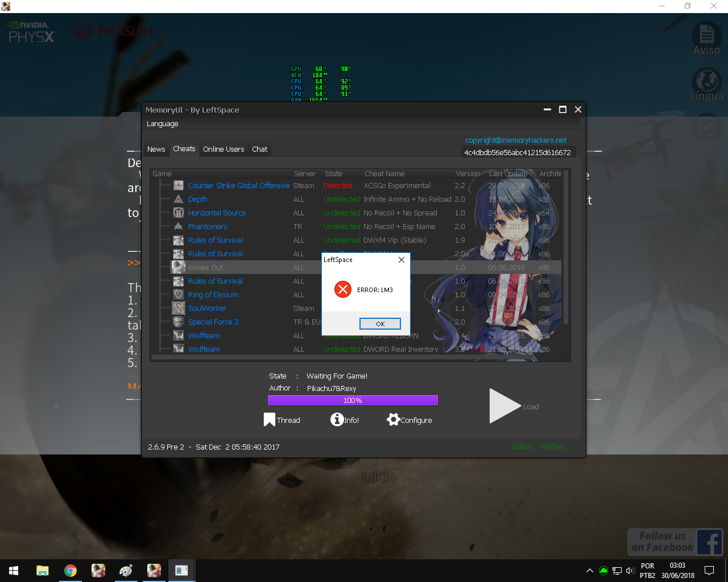This screenshot has width=728, height=582.
Task: Click the DWXM Vip (Stable) cheat name
Action: [395, 240]
